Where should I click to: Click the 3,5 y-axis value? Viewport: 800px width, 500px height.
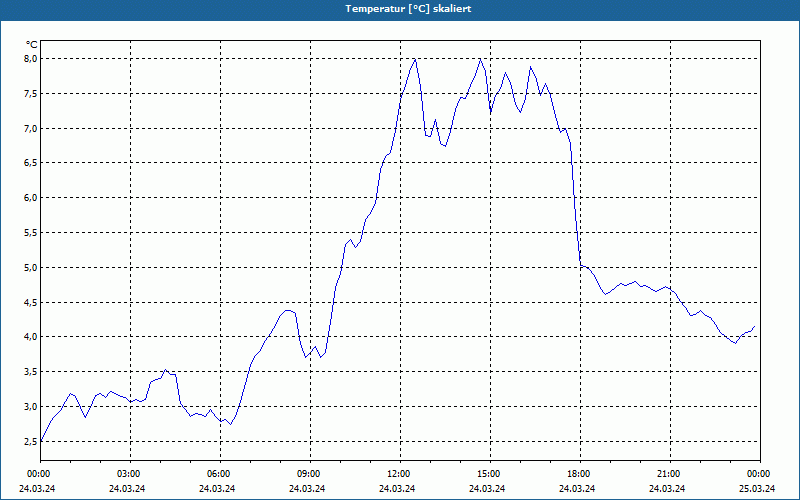pos(31,371)
